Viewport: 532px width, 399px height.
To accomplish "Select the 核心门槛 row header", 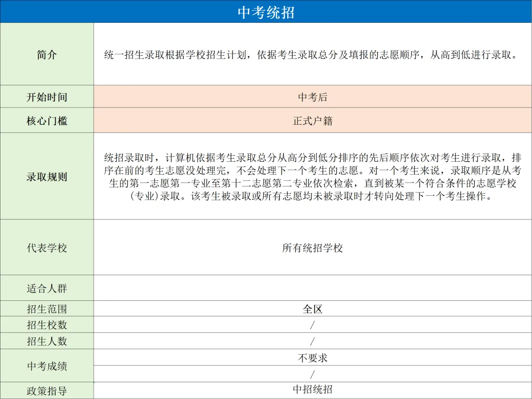I will pos(47,120).
